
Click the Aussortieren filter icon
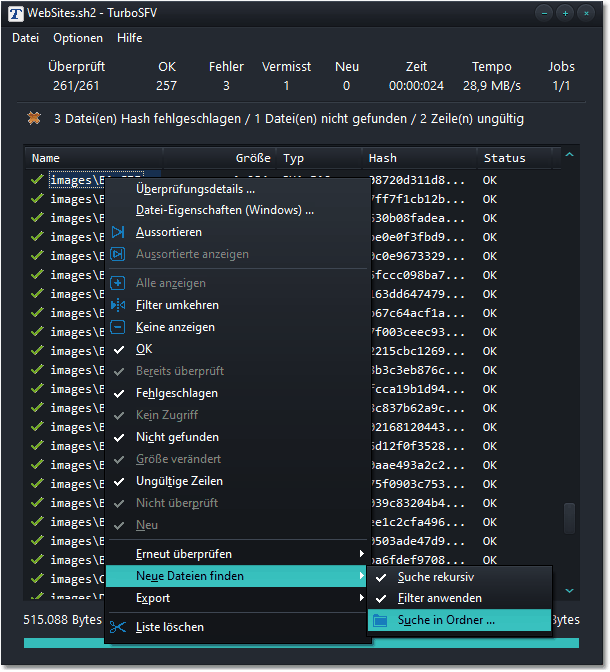click(x=118, y=232)
